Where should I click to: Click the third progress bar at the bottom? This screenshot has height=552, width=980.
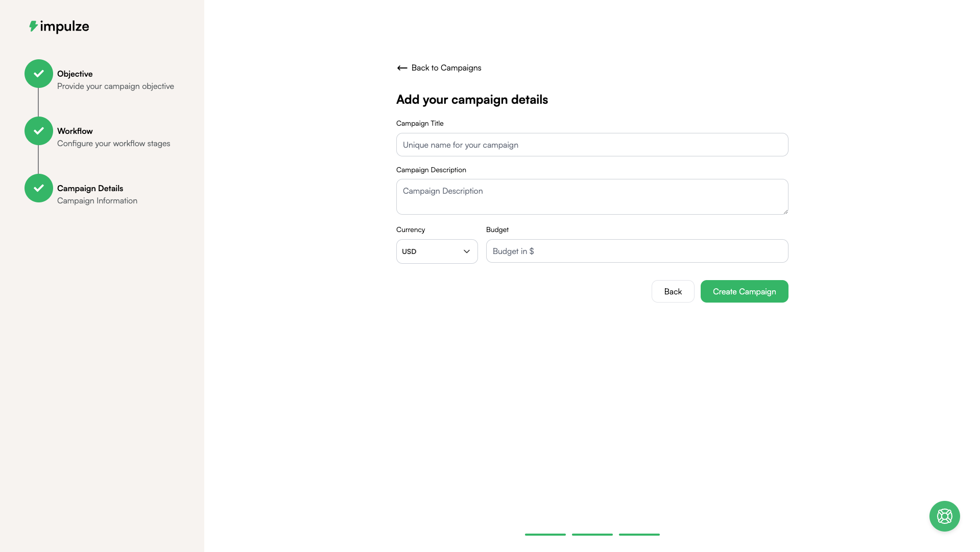639,535
